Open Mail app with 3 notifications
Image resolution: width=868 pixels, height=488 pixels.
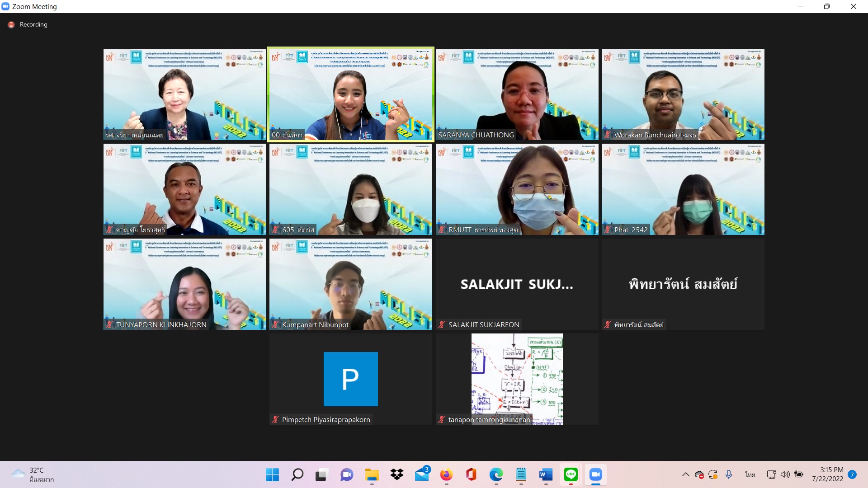point(422,474)
